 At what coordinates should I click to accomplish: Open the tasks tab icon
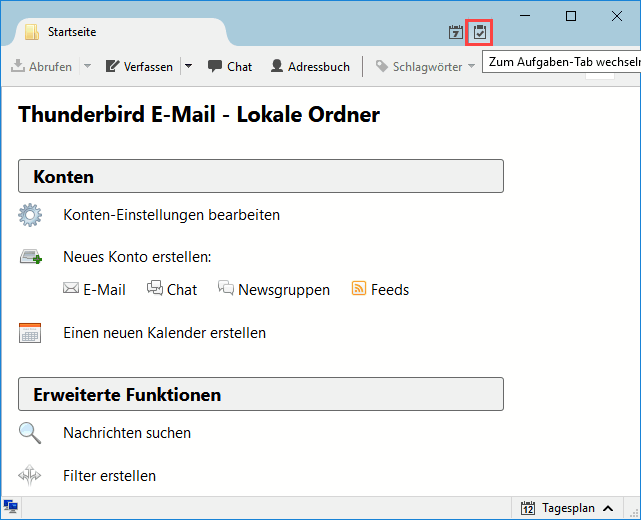pos(480,32)
